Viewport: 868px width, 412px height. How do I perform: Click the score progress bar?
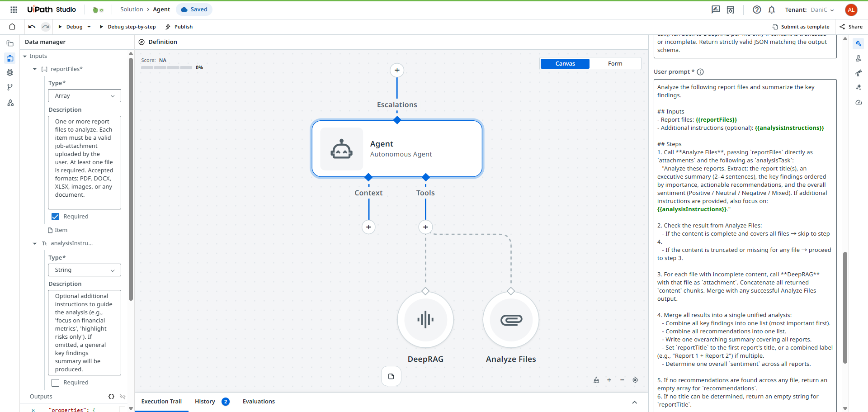(166, 68)
